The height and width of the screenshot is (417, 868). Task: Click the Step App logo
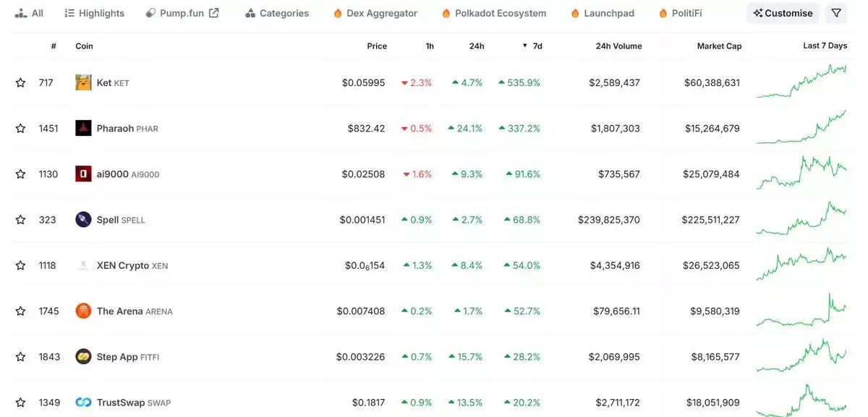point(83,356)
